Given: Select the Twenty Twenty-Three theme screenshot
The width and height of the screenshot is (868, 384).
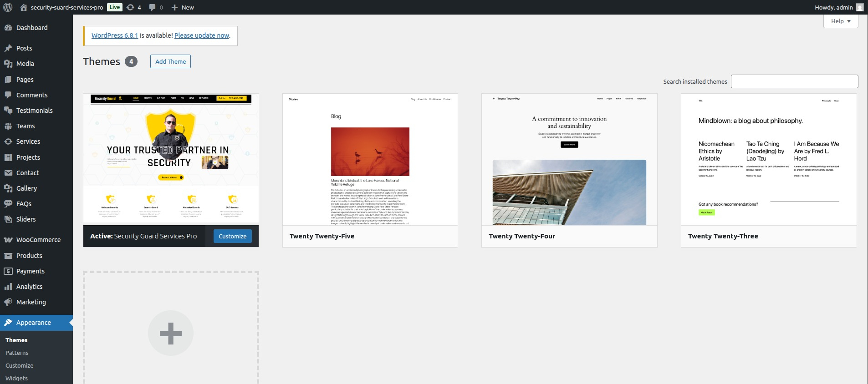Looking at the screenshot, I should [x=769, y=159].
